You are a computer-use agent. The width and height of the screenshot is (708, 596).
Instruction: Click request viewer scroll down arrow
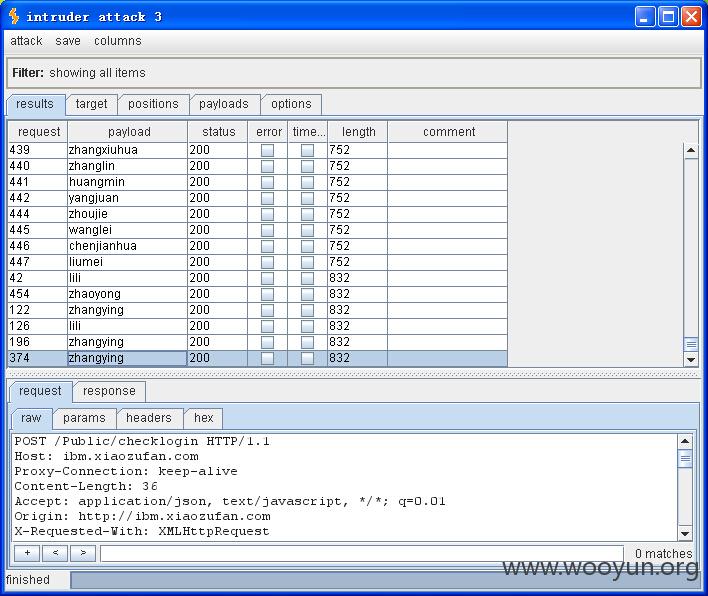point(685,533)
